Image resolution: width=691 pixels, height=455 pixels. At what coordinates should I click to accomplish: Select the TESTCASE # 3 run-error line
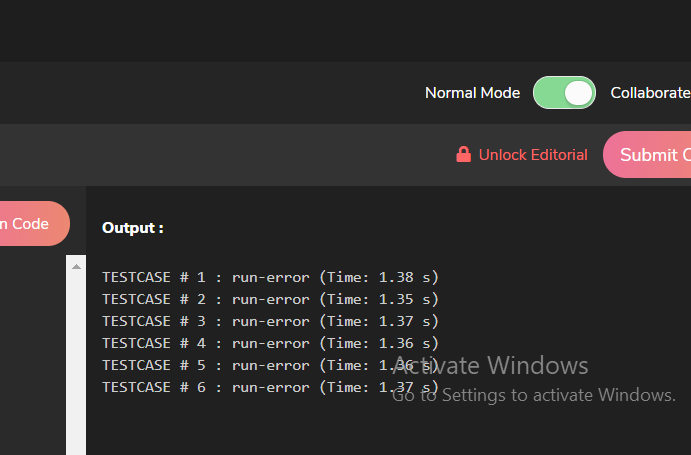tap(270, 321)
